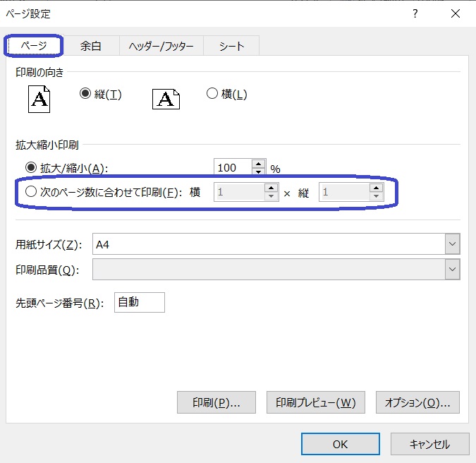Click the 拡大縮小印刷 section heading
This screenshot has height=463, width=476.
(47, 145)
